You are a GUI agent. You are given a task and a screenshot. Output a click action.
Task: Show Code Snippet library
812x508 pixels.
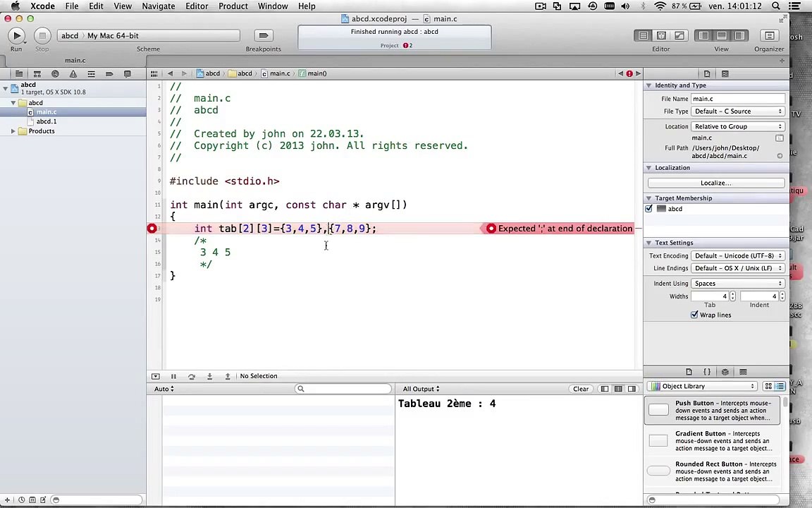pos(707,372)
